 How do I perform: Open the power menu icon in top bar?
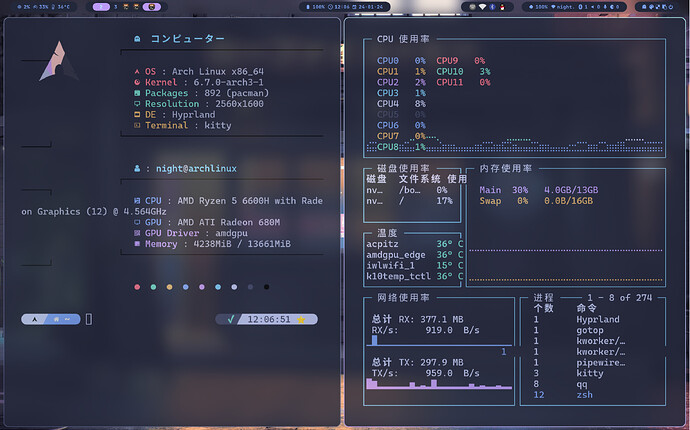coord(671,7)
